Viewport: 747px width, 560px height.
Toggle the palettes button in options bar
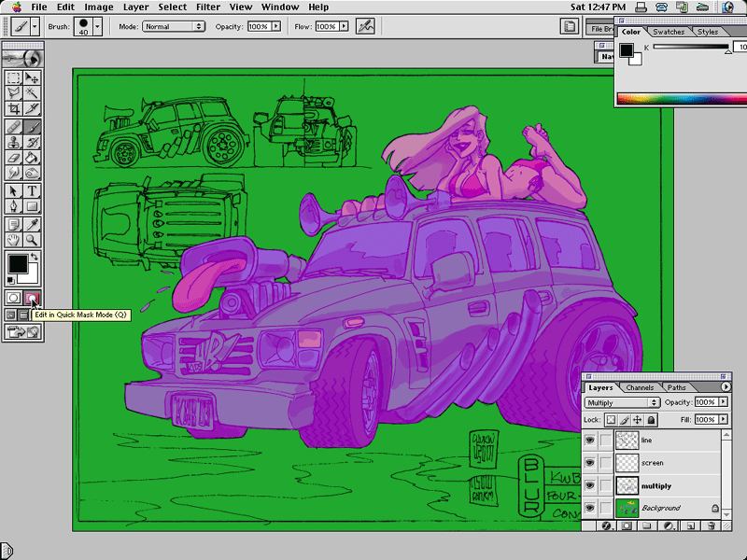(570, 27)
